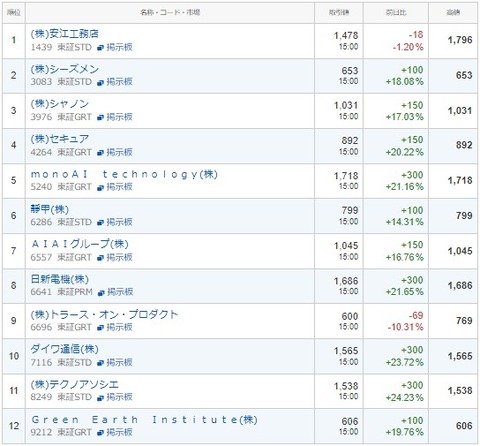Select the change value +24.23%

[405, 398]
